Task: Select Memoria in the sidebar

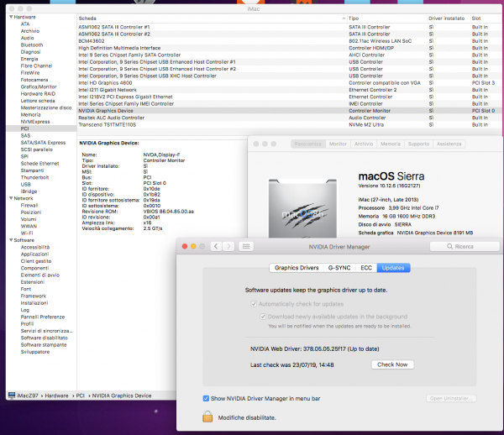Action: click(30, 115)
